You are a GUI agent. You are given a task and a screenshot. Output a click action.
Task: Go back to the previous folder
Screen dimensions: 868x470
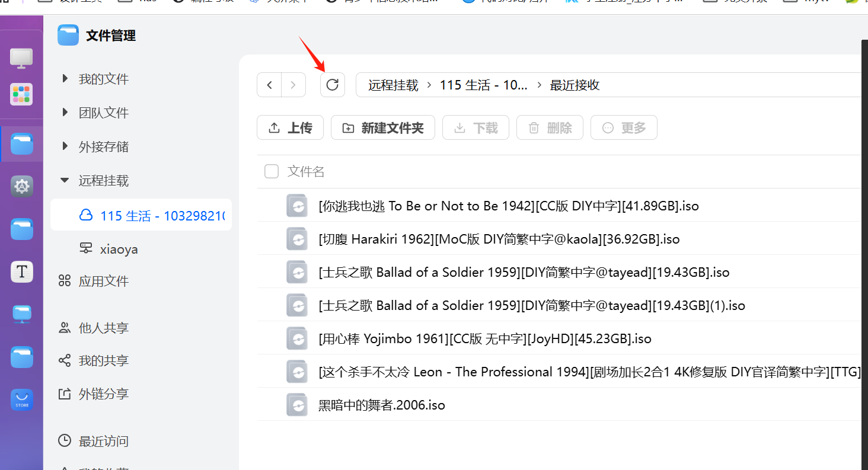[269, 85]
